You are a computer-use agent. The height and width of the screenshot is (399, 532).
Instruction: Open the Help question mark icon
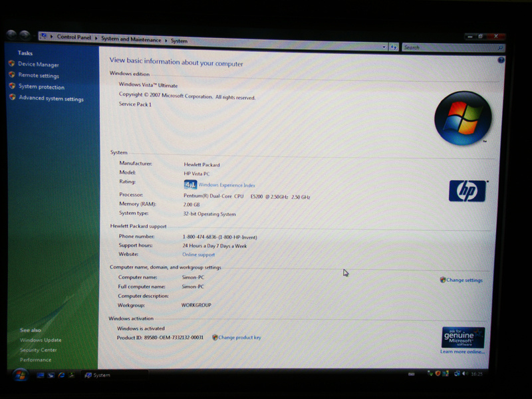pos(501,60)
